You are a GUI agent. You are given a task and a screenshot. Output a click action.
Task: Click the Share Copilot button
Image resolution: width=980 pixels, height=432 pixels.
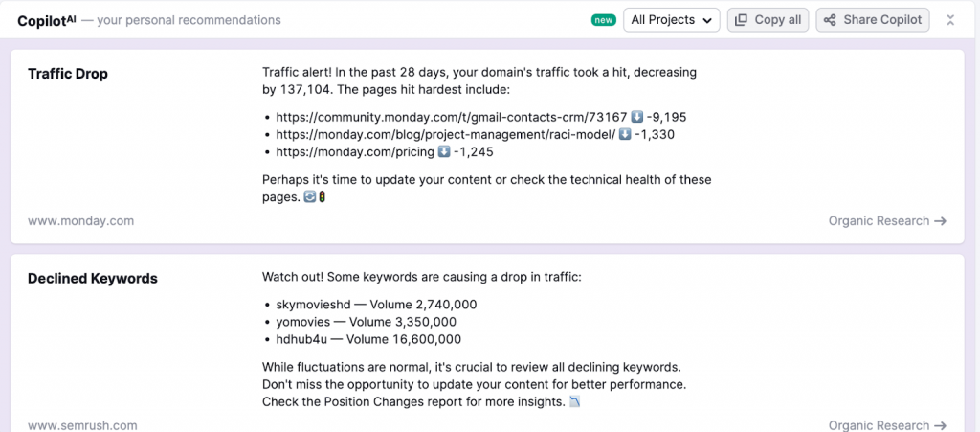[x=872, y=20]
